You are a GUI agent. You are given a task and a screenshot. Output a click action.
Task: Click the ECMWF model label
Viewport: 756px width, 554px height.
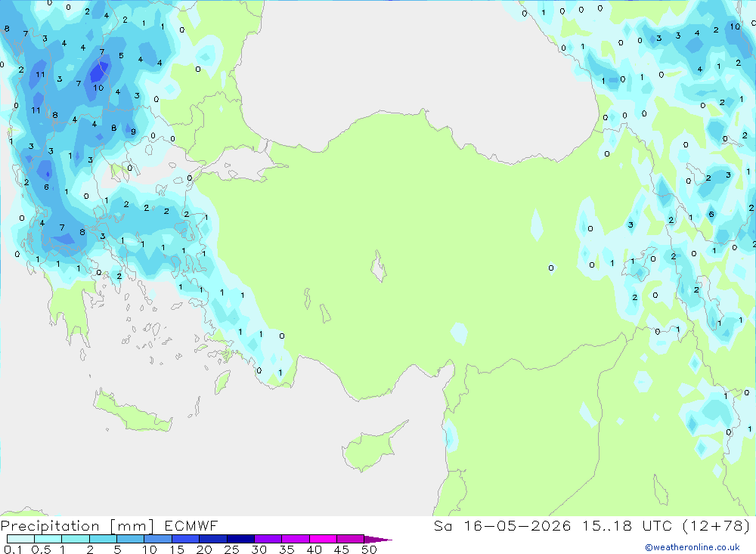coord(191,526)
